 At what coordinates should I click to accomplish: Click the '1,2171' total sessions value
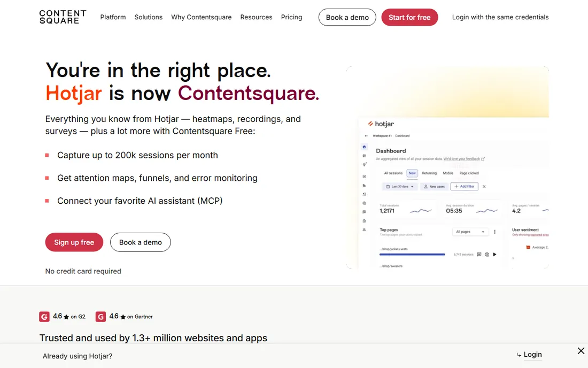click(x=387, y=211)
